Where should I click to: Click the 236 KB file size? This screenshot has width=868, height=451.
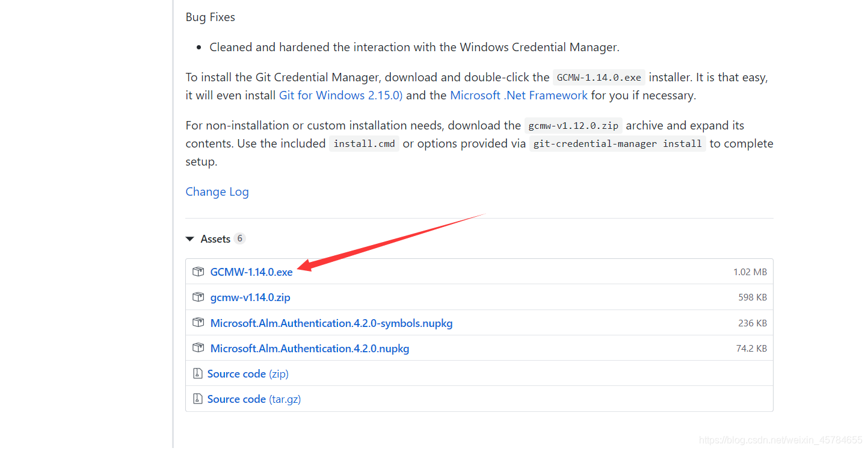[x=753, y=323]
